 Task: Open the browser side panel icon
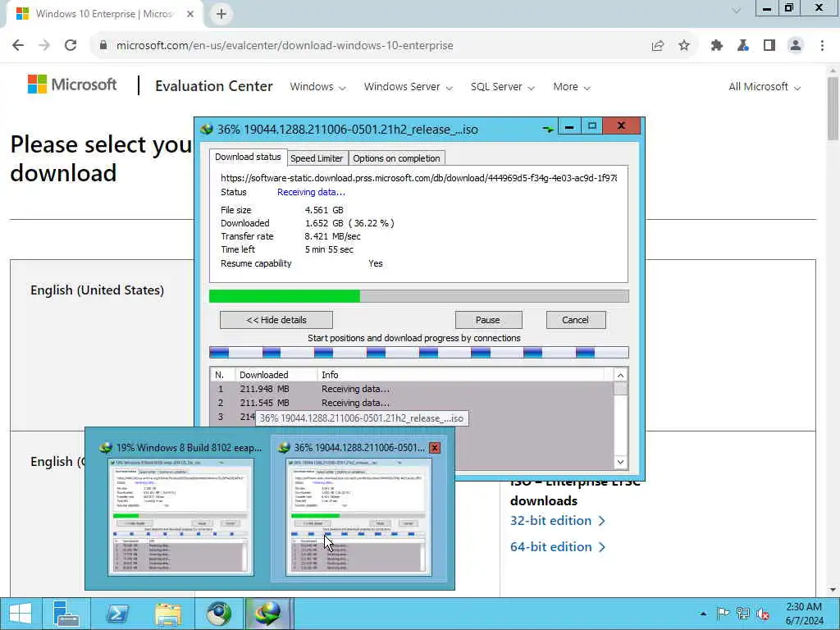[x=769, y=46]
